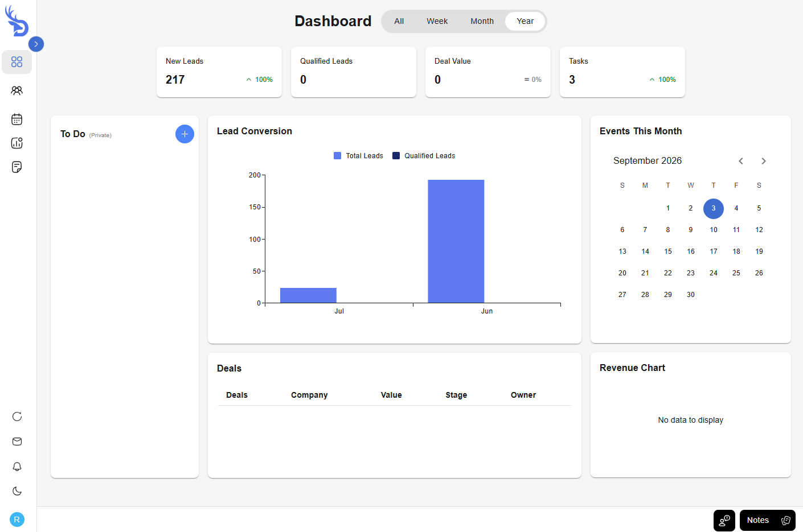Toggle Qualified Leads legend swatch

click(x=396, y=156)
